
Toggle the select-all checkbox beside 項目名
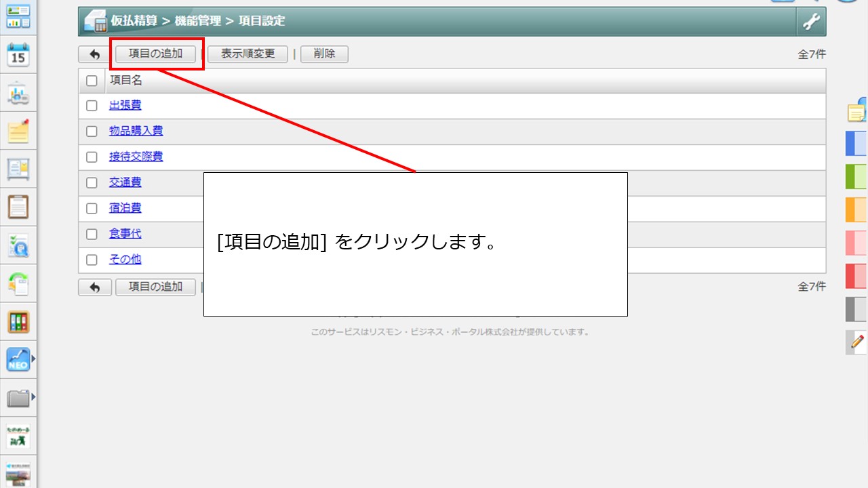[x=92, y=81]
